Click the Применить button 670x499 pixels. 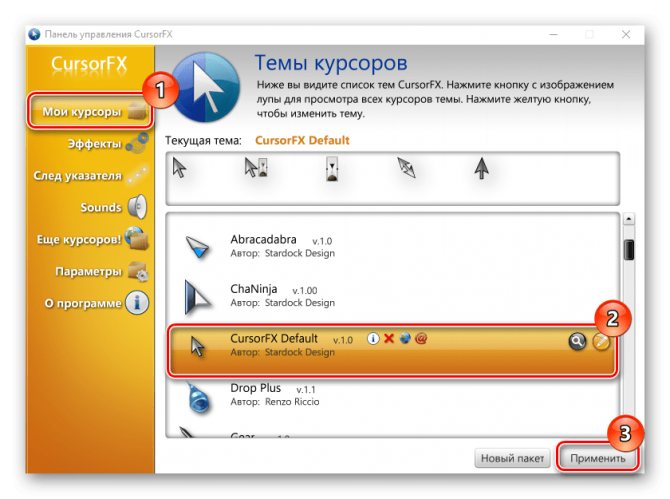point(597,458)
